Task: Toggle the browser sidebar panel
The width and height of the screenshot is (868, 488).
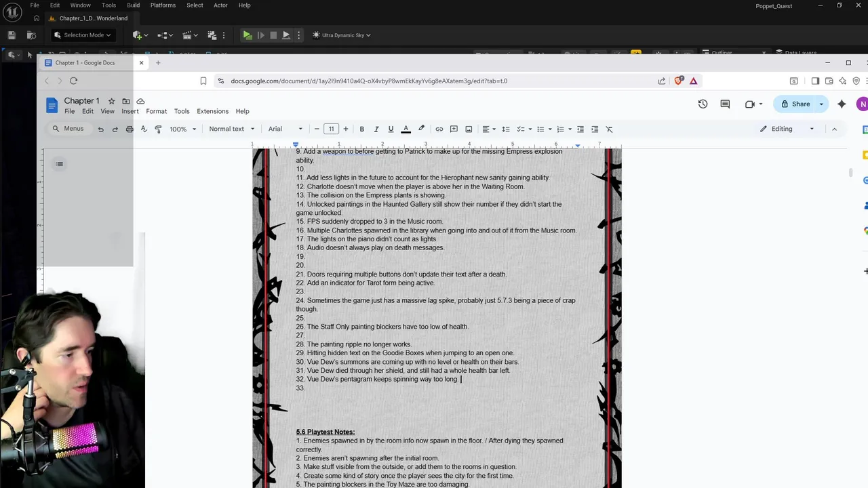Action: pos(815,81)
